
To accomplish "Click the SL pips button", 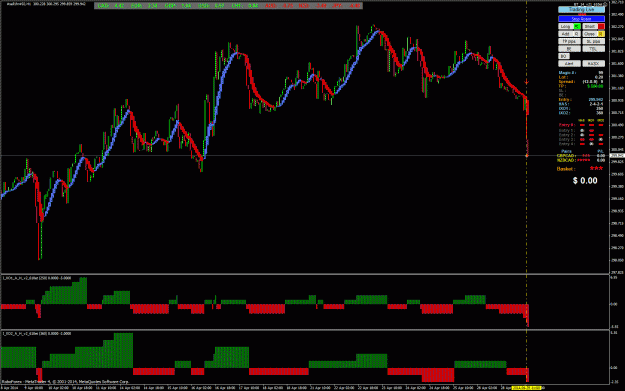I will (x=594, y=41).
